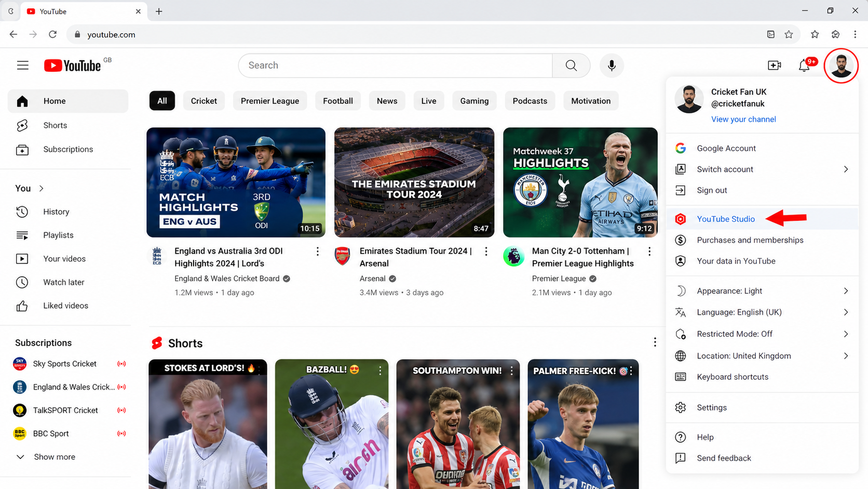Open Purchases and memberships
868x489 pixels.
pyautogui.click(x=762, y=240)
